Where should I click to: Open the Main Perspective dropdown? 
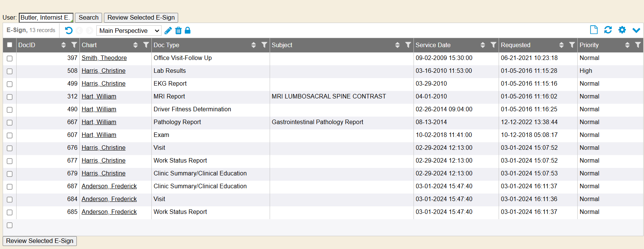129,31
